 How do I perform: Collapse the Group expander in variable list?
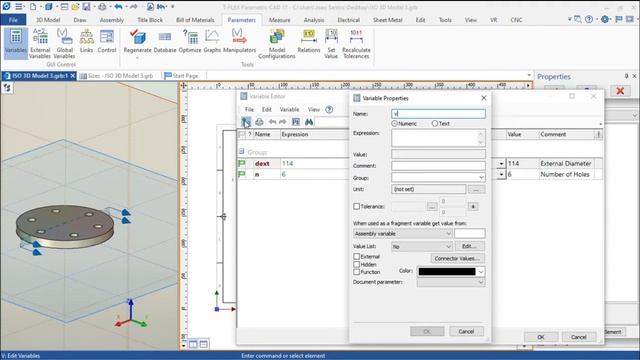click(241, 151)
